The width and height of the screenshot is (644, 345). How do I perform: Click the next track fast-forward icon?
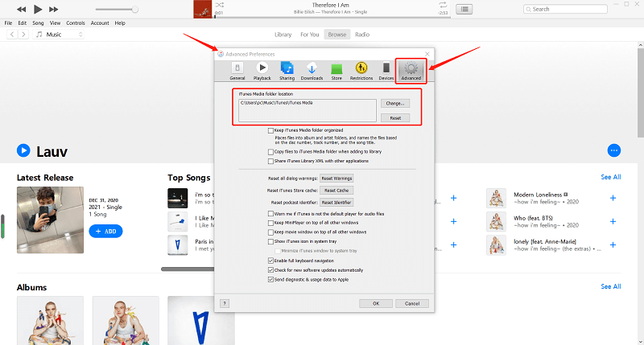53,9
